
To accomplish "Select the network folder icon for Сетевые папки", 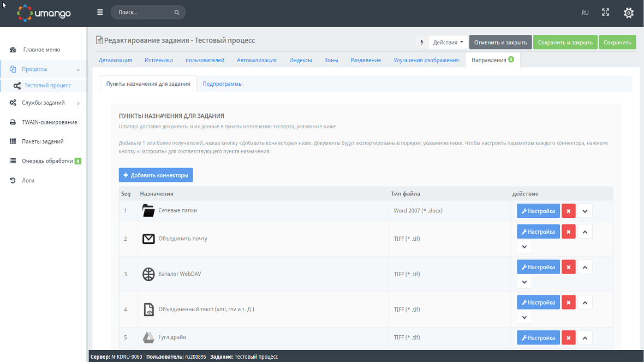I will (x=148, y=210).
